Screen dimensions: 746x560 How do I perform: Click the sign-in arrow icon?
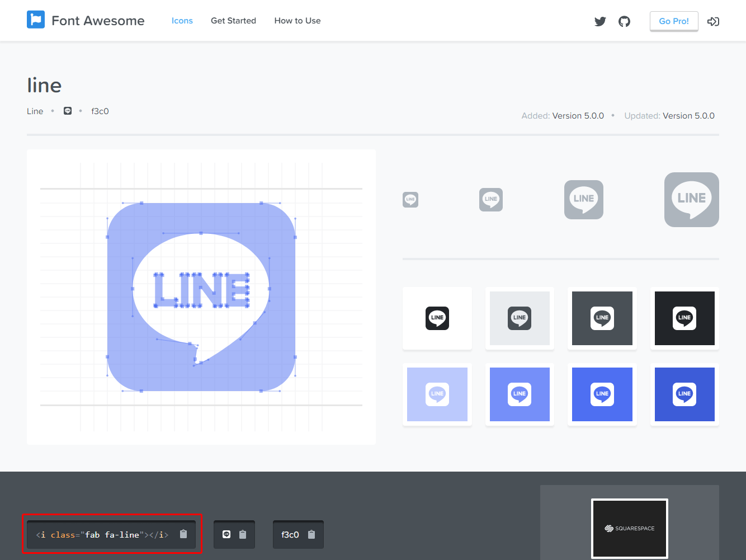coord(713,21)
